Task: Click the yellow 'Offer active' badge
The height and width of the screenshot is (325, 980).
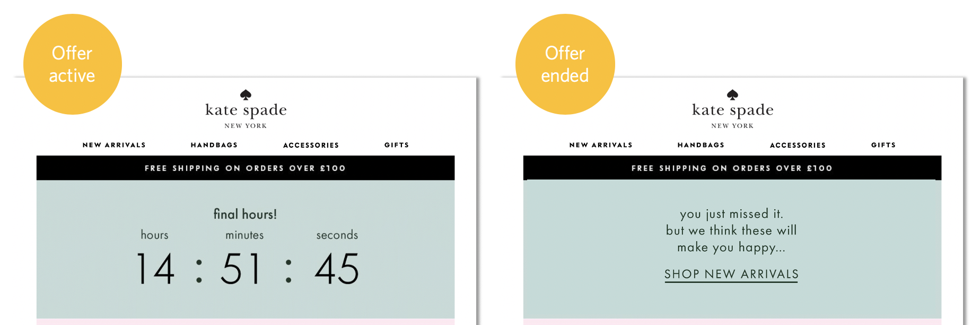Action: tap(73, 64)
